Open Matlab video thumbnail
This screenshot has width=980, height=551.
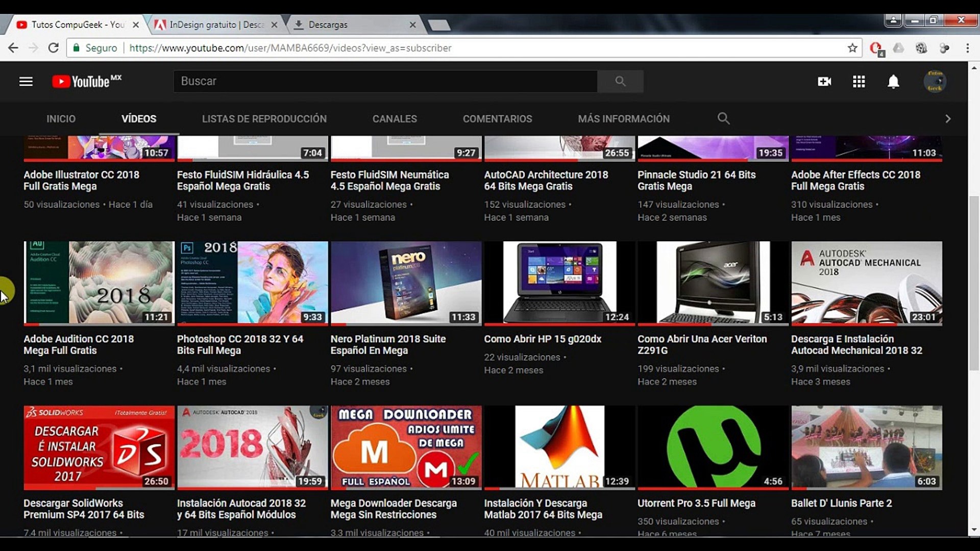click(x=560, y=447)
